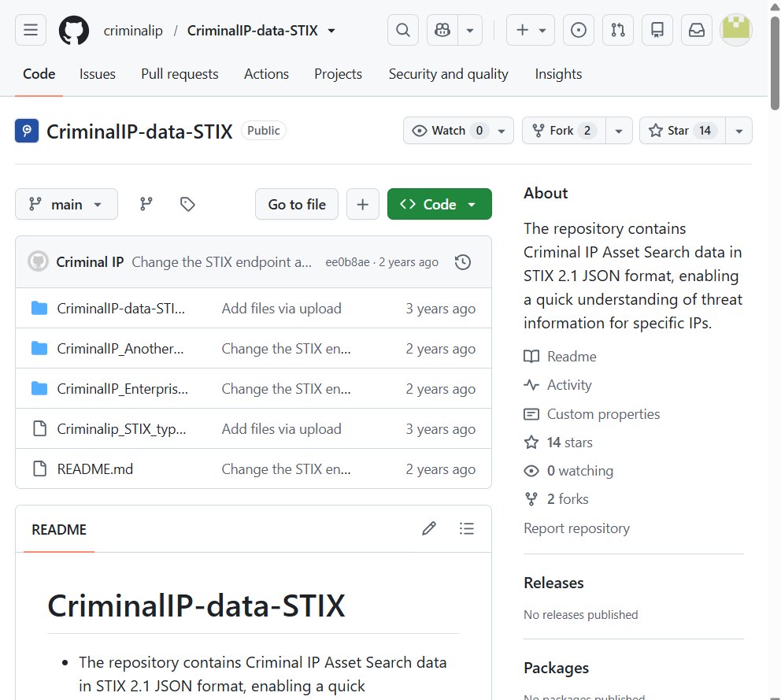Open your issues icon in header
Viewport: 781px width, 700px height.
tap(579, 30)
